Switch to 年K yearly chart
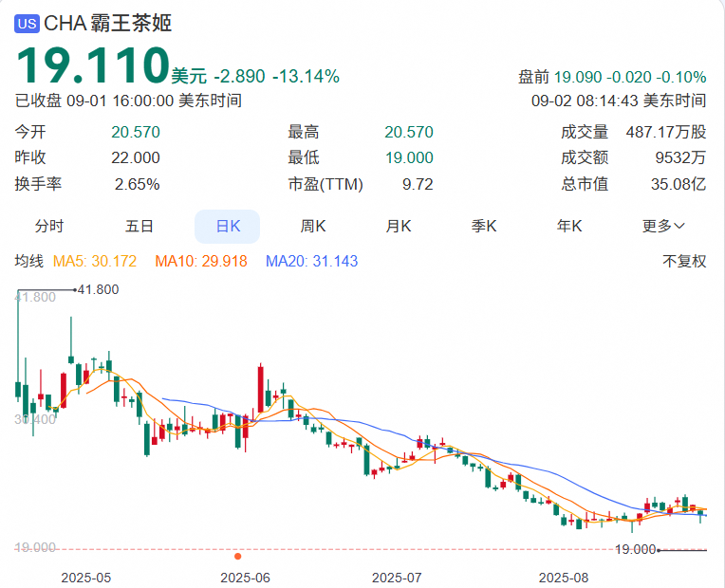This screenshot has width=725, height=588. pyautogui.click(x=569, y=226)
